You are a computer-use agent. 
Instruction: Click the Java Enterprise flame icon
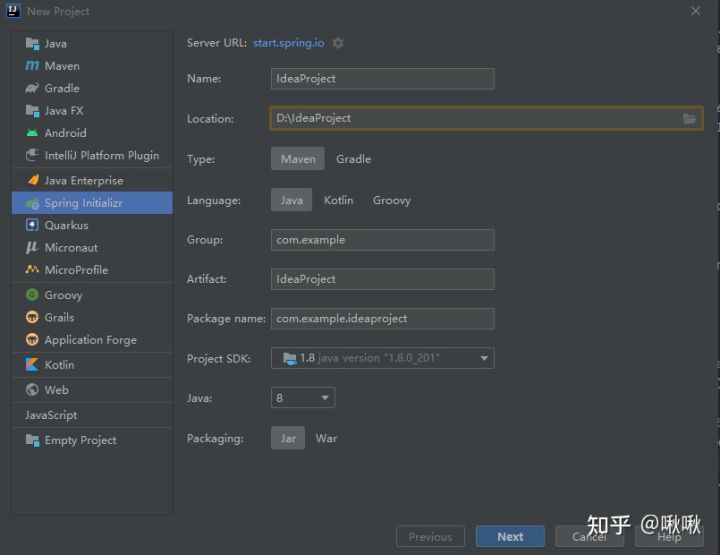(33, 180)
